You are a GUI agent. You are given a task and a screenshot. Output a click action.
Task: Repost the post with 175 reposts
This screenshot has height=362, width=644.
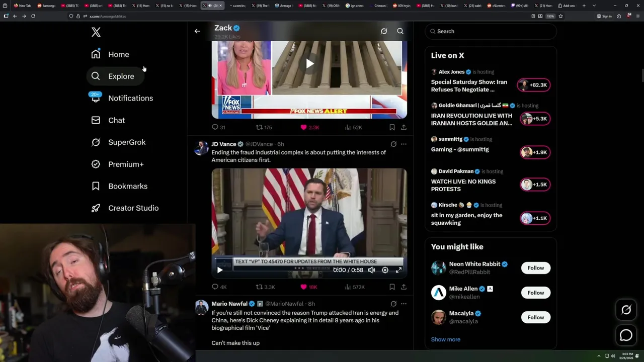coord(264,127)
